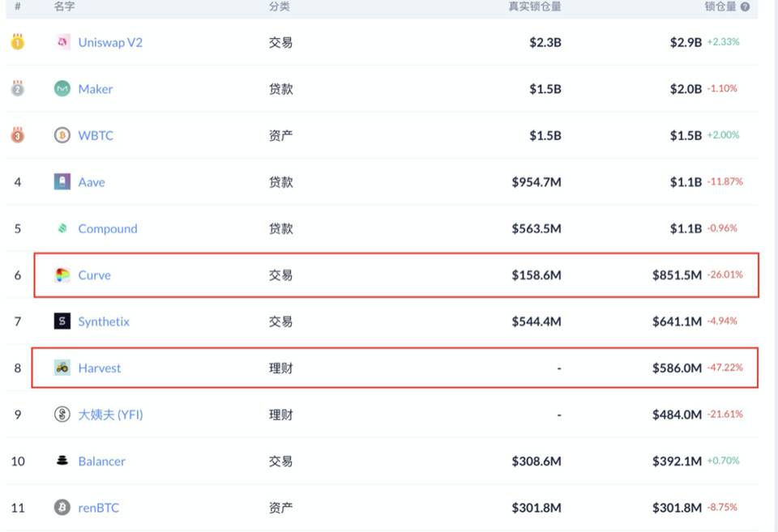Open the 大姨夫 (YFI) link
Viewport: 778px width, 532px height.
click(x=110, y=415)
